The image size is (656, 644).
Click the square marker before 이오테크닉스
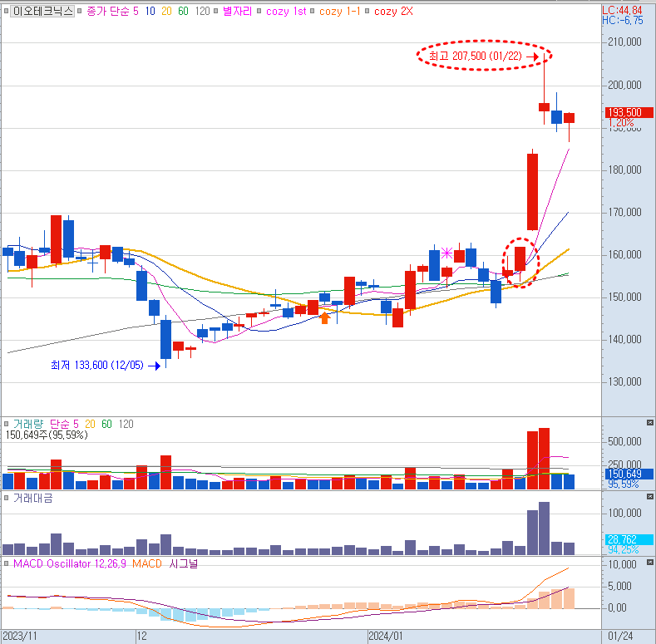point(6,12)
